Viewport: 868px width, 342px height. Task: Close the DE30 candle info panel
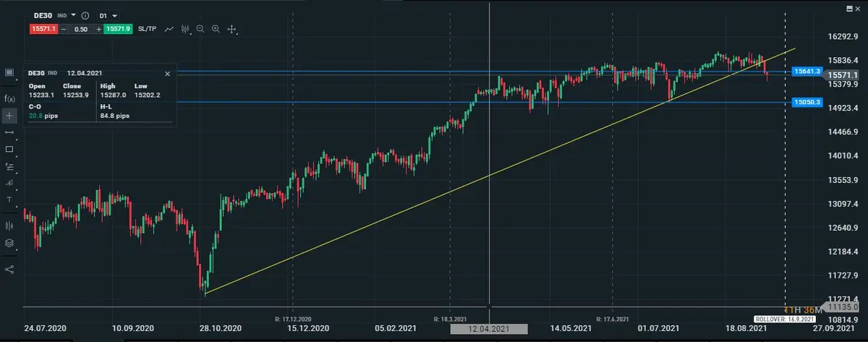(167, 74)
